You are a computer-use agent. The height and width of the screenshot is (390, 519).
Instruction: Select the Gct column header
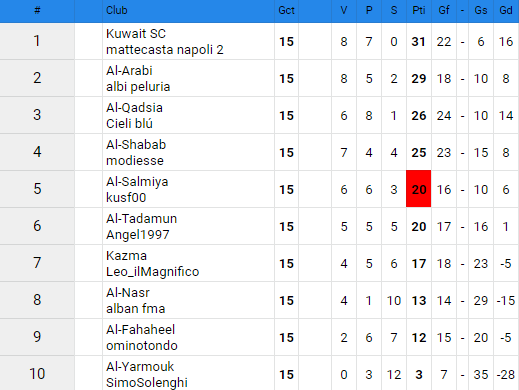pyautogui.click(x=286, y=10)
